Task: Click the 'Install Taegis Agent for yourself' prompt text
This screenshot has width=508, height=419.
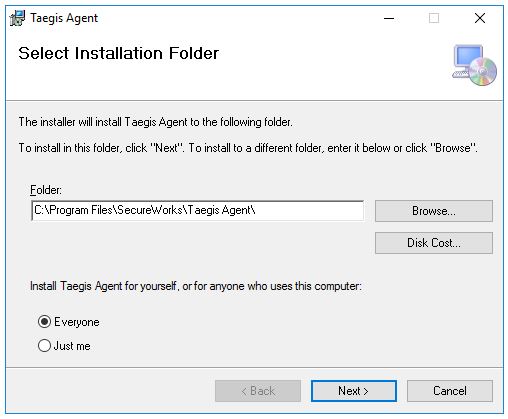Action: point(196,286)
